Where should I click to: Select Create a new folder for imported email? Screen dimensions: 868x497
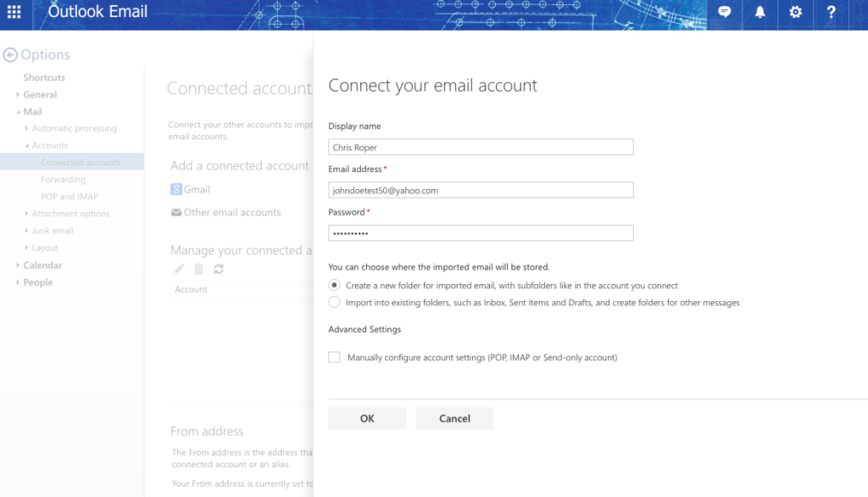click(334, 286)
